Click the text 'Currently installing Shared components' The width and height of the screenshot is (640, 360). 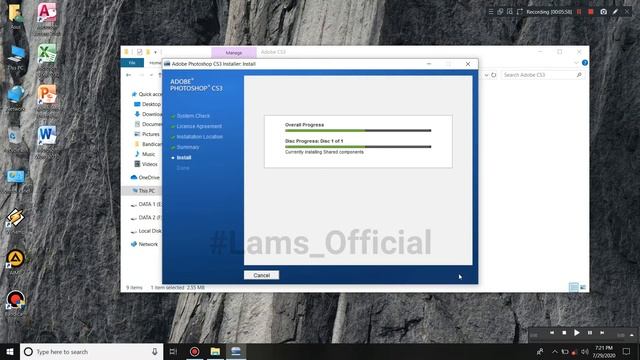[324, 152]
